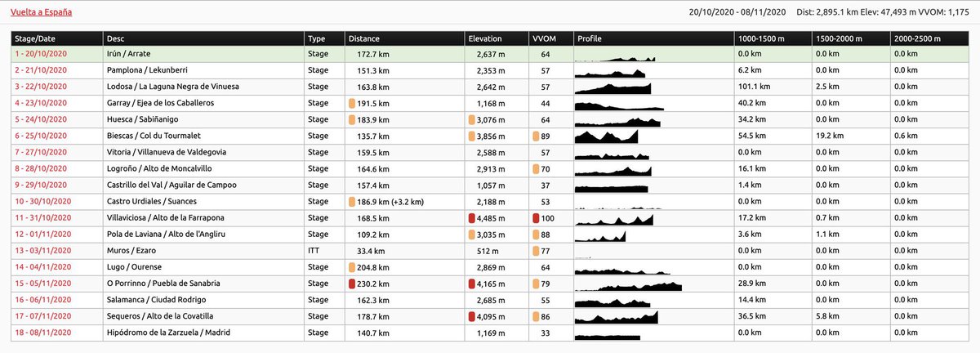Select the 0.6 km value in 2000-2500 m column
Screen dimensions: 980x353
[x=906, y=136]
